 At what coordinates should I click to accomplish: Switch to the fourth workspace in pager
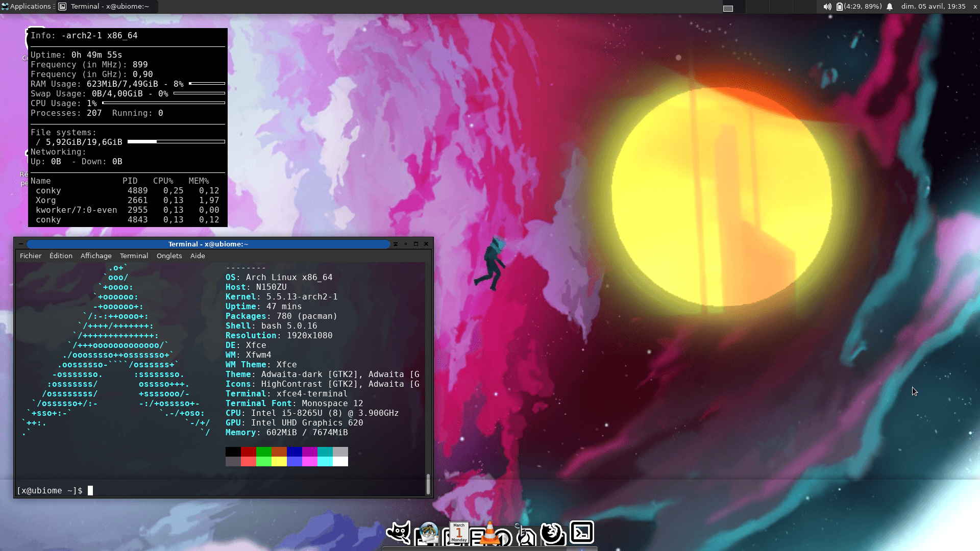804,7
